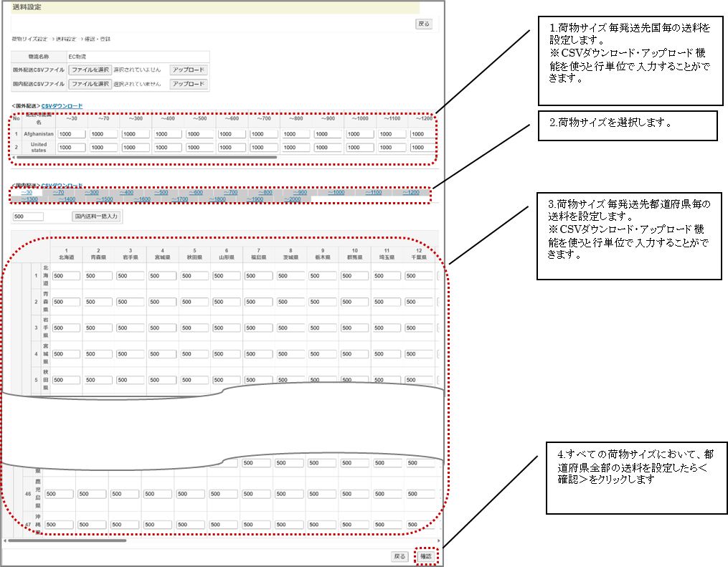Click the 確認 button at the bottom

tap(426, 556)
